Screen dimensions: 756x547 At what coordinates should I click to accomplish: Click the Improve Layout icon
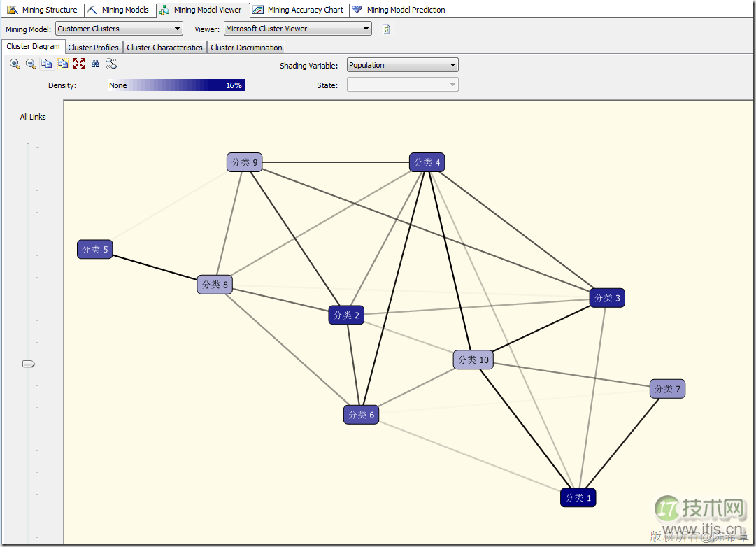pyautogui.click(x=111, y=64)
